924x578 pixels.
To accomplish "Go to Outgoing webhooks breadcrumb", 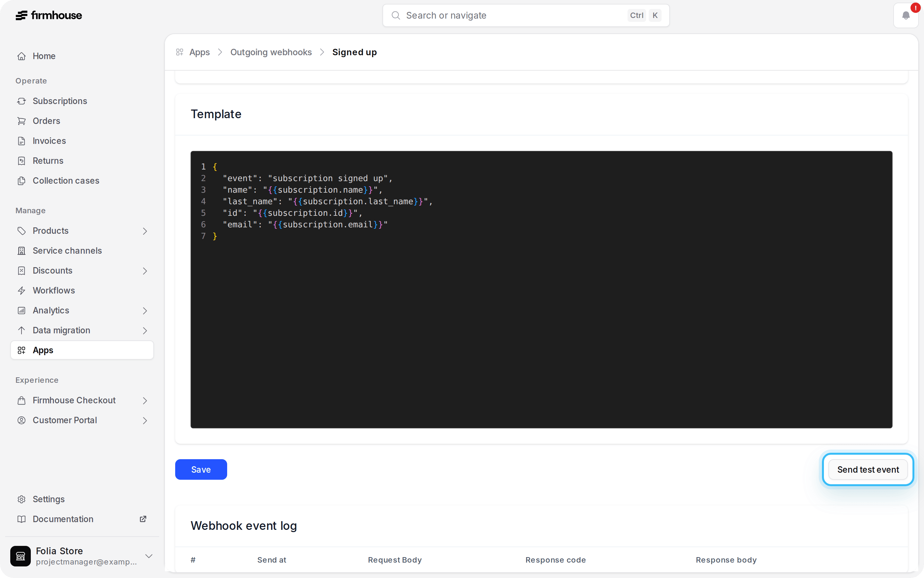I will coord(271,52).
